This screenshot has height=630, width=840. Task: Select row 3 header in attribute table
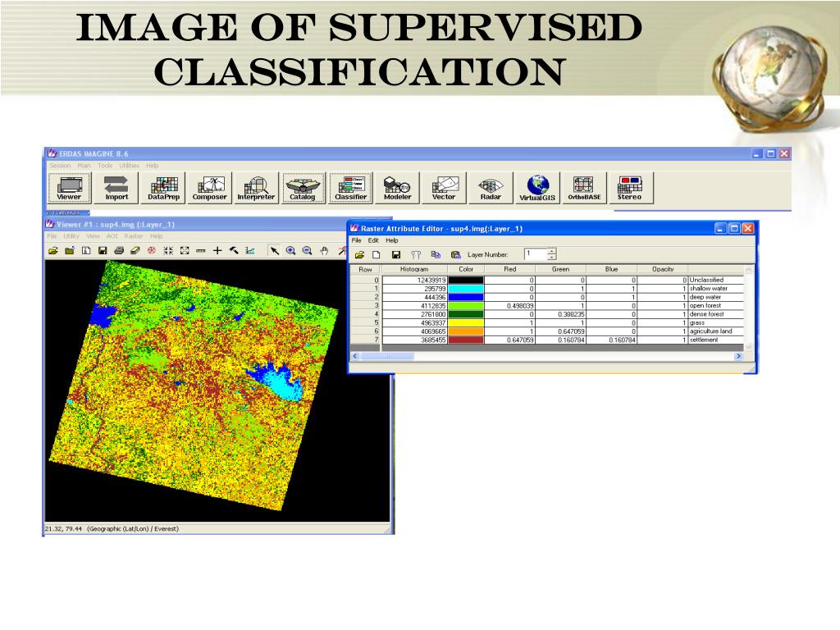click(365, 306)
